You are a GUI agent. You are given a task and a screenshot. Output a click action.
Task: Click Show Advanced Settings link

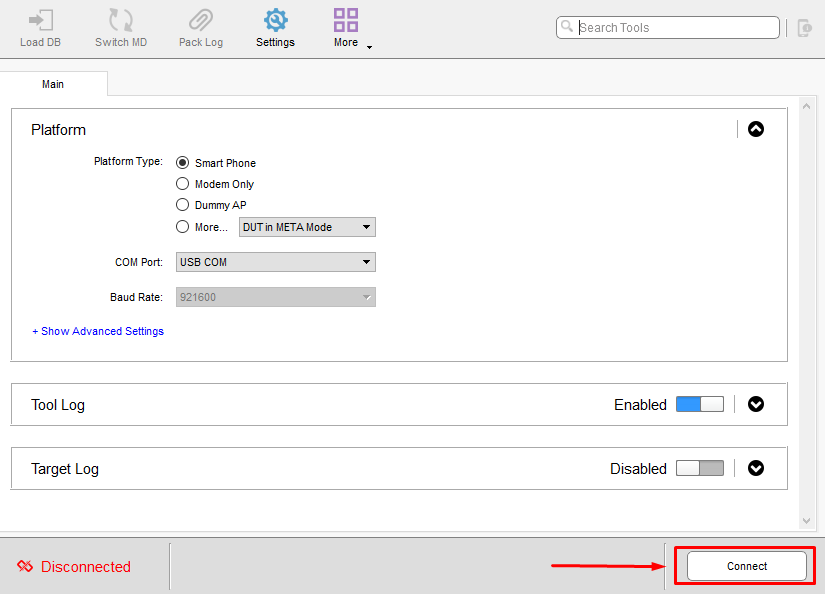coord(98,331)
